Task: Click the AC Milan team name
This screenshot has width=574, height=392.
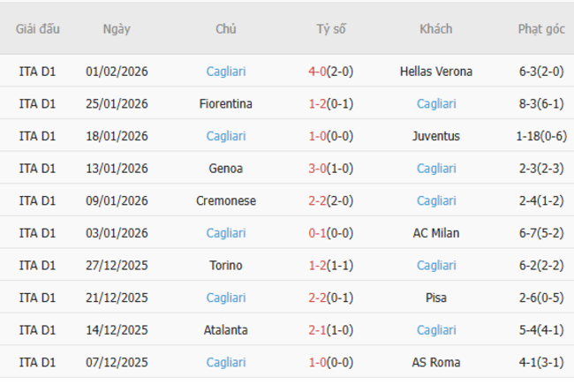Action: point(436,233)
